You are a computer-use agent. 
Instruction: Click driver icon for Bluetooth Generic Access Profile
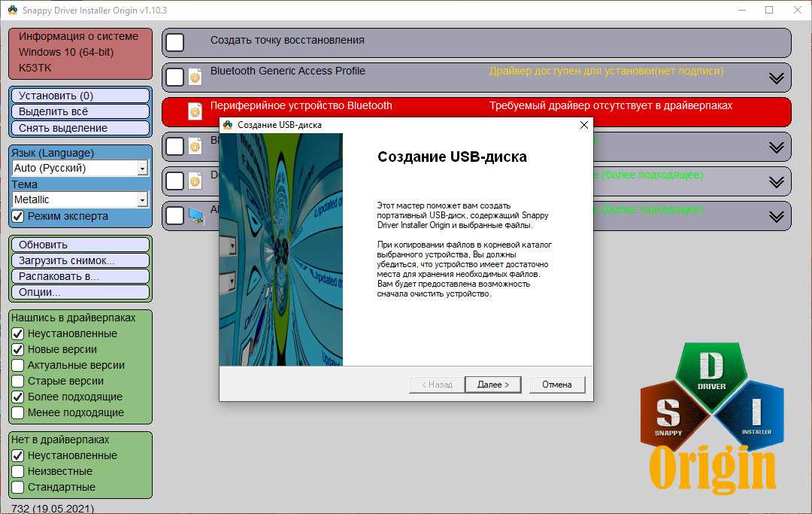(x=195, y=78)
